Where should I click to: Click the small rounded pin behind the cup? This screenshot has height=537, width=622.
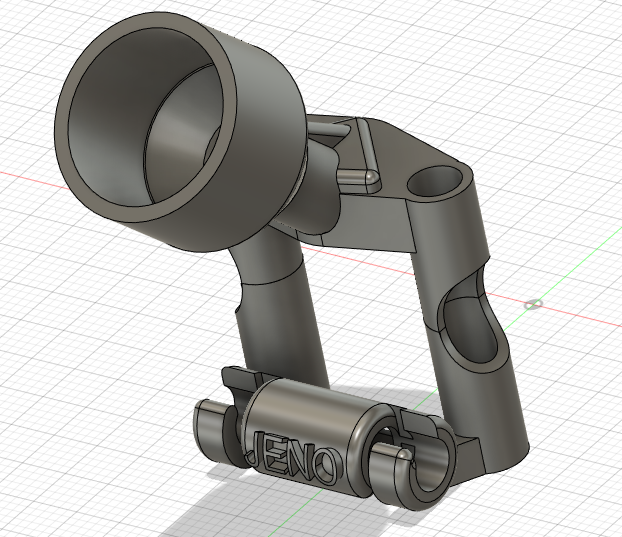click(x=357, y=176)
